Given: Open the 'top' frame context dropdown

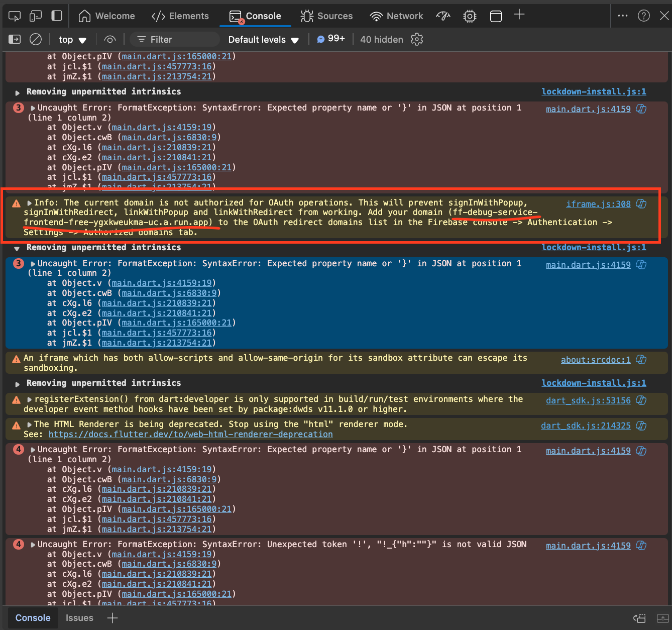Looking at the screenshot, I should [x=72, y=39].
